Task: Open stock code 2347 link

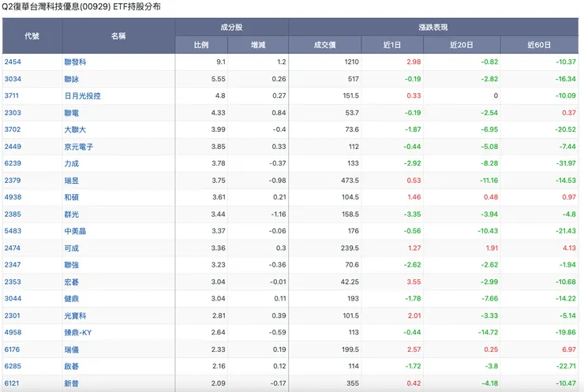Action: click(x=13, y=265)
